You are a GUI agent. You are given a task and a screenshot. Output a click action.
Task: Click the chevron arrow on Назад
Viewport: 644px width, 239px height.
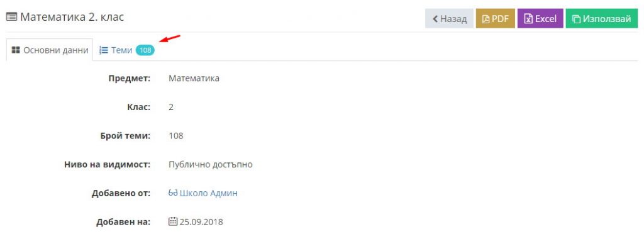coord(435,19)
